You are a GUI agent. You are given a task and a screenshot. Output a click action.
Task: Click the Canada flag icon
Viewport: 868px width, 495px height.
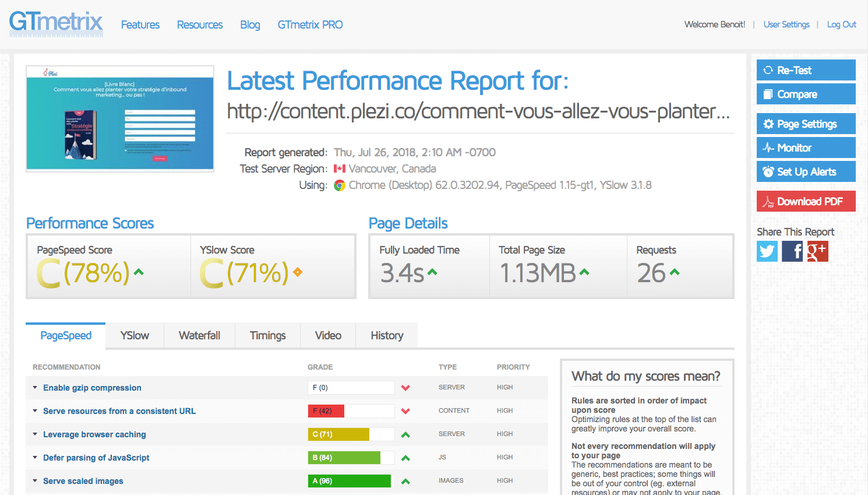[340, 168]
